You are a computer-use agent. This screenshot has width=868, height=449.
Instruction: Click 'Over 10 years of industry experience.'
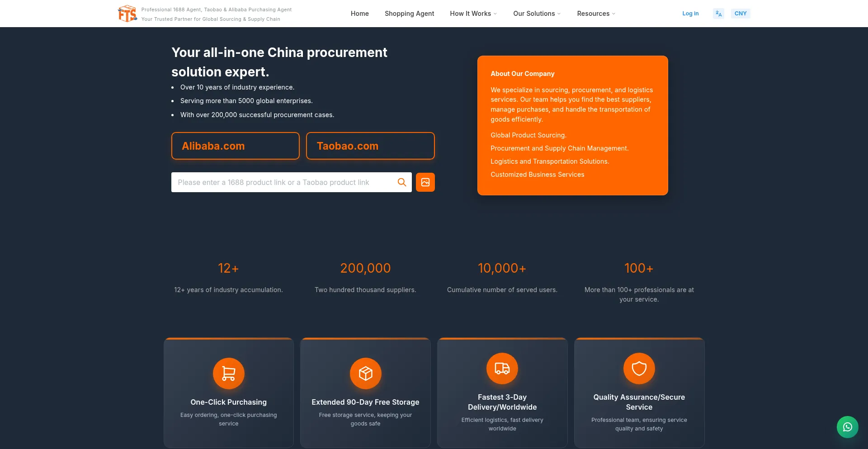[x=237, y=87]
